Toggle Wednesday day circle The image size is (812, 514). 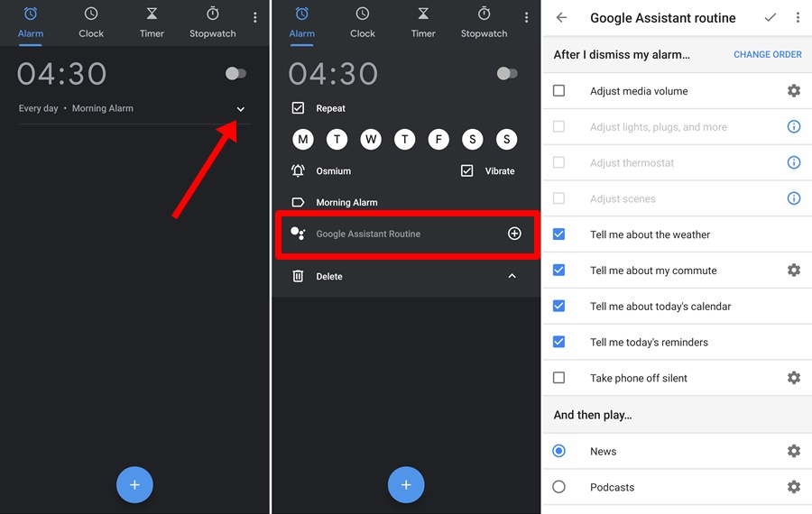(371, 139)
